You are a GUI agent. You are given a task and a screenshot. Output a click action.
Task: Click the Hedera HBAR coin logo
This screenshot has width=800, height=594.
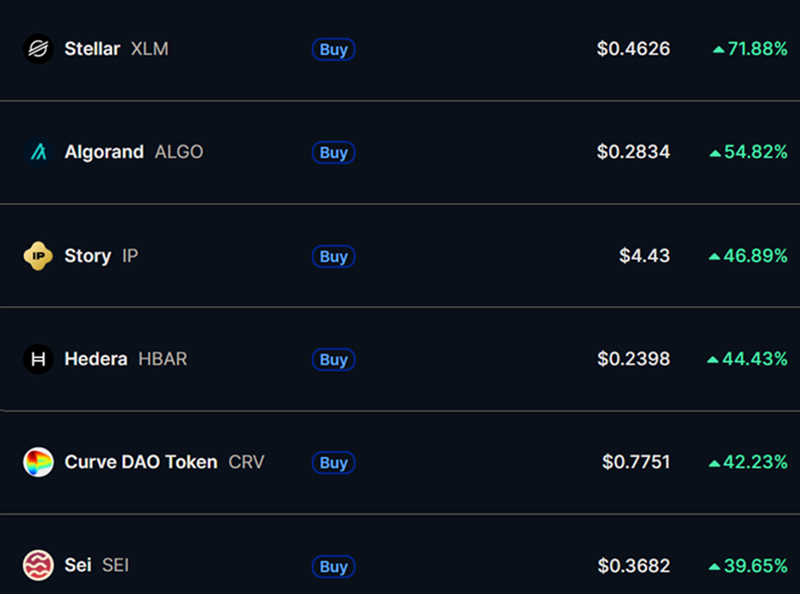click(38, 359)
